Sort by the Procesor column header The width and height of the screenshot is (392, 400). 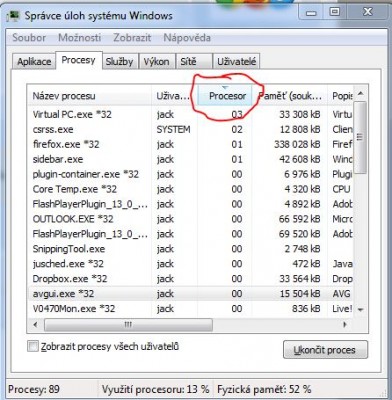pos(225,96)
